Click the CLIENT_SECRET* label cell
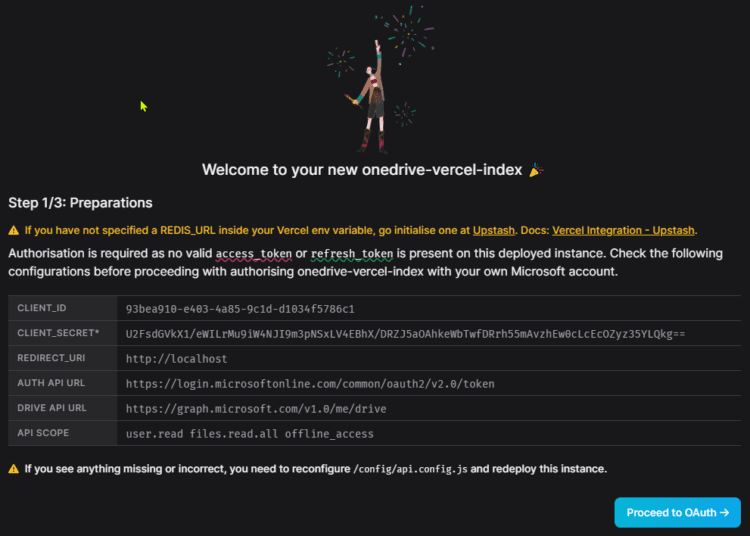This screenshot has width=750, height=536. (x=63, y=333)
